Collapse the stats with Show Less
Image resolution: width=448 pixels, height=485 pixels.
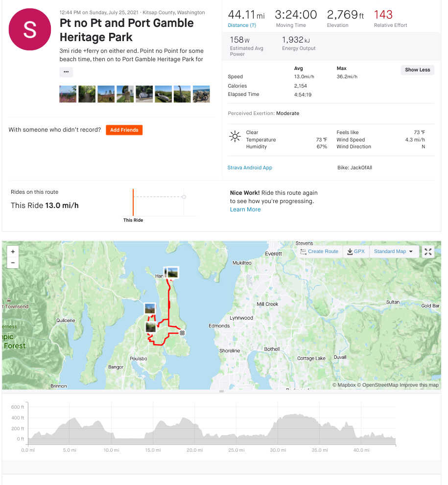click(x=417, y=70)
